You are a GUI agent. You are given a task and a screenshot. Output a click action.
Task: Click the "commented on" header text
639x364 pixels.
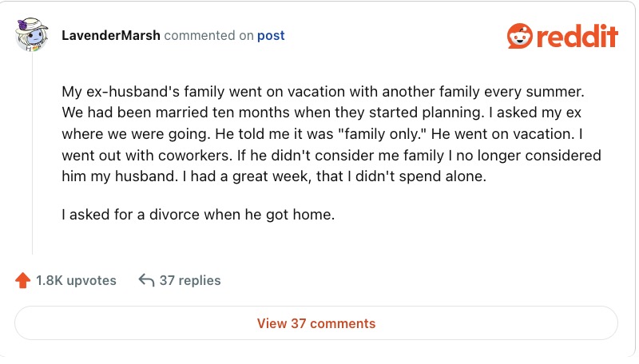coord(208,36)
